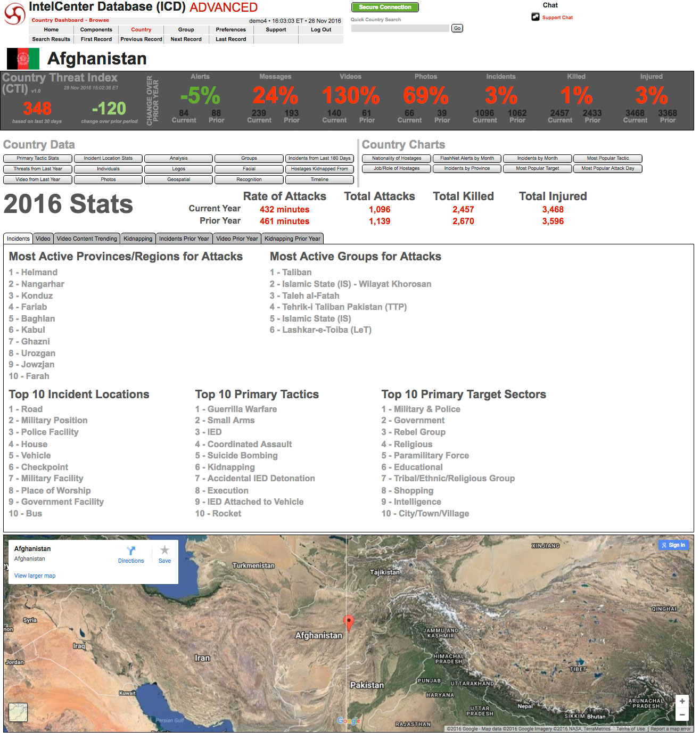Open Hostages Kidnapped From button
The image size is (700, 739).
tap(319, 169)
